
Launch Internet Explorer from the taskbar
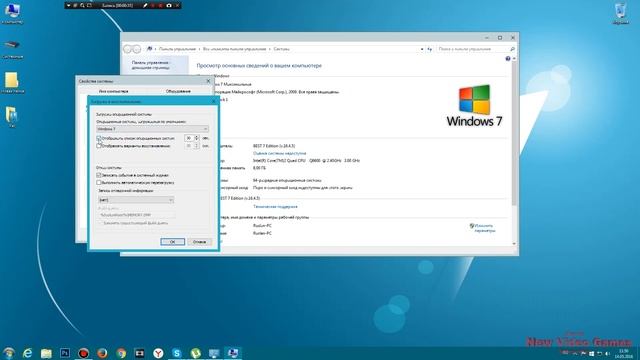click(x=27, y=353)
